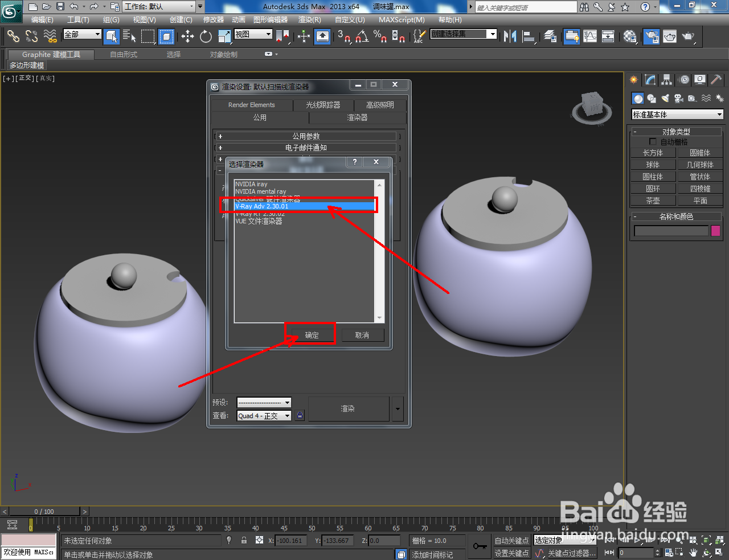
Task: Open the Curve Editor icon
Action: click(x=590, y=36)
